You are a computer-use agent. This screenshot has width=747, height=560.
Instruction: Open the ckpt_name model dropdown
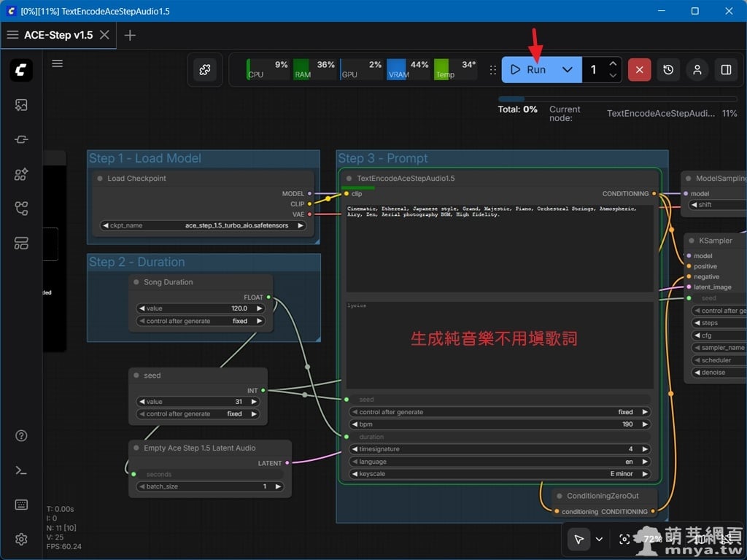(x=204, y=226)
